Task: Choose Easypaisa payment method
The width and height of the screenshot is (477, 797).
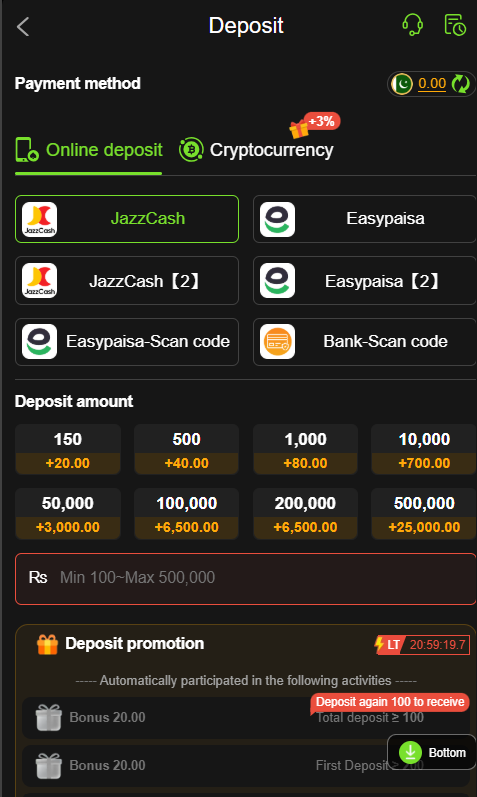Action: [364, 219]
